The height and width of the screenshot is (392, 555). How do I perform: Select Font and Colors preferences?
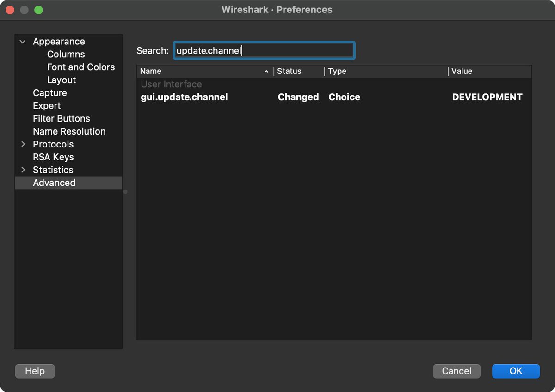coord(81,67)
